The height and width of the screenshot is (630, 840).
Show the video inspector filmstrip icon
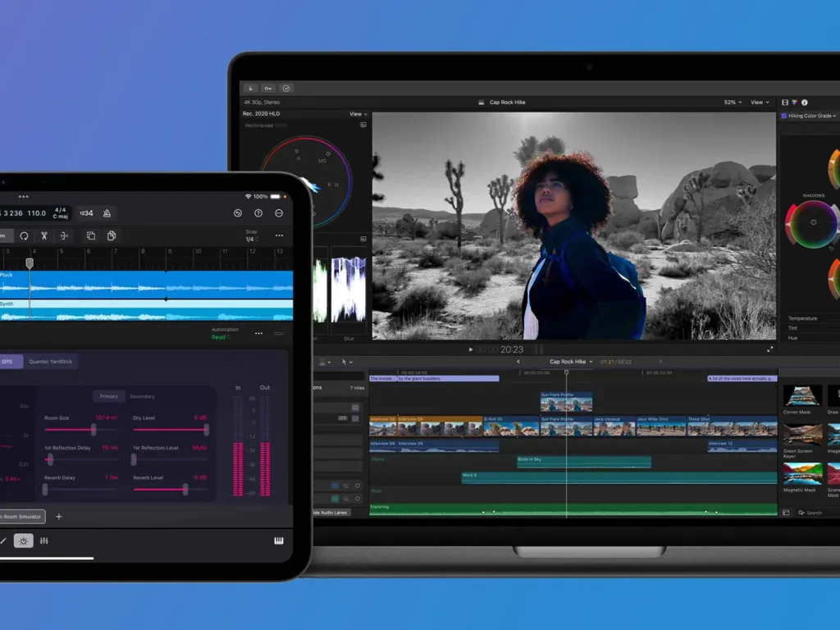(x=785, y=103)
